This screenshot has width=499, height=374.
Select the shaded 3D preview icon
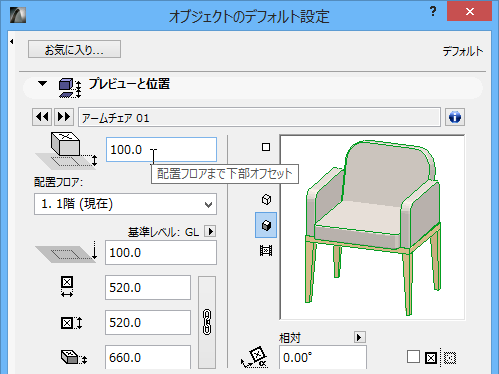[x=266, y=225]
